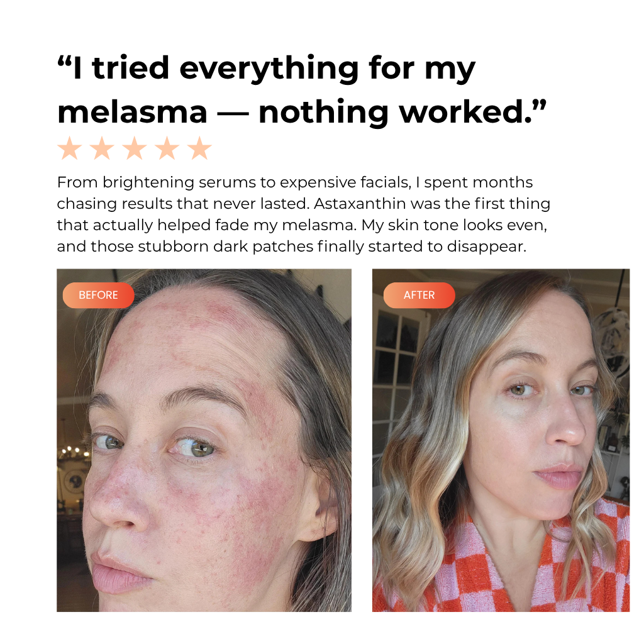Click the second rating star
This screenshot has height=644, width=644.
(x=102, y=148)
